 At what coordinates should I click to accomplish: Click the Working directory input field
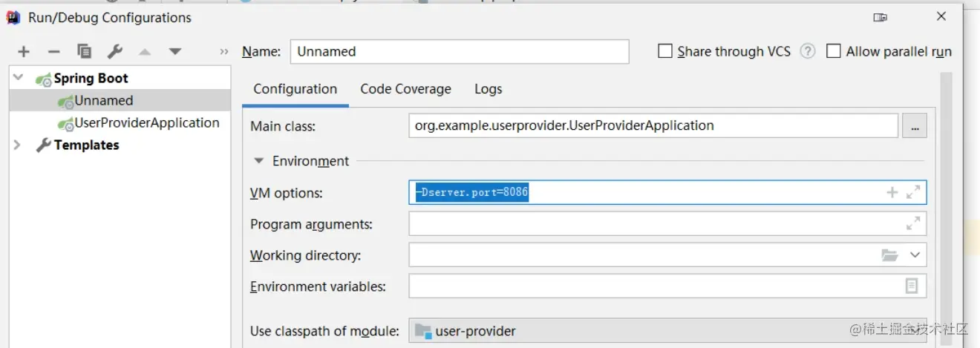tap(667, 255)
